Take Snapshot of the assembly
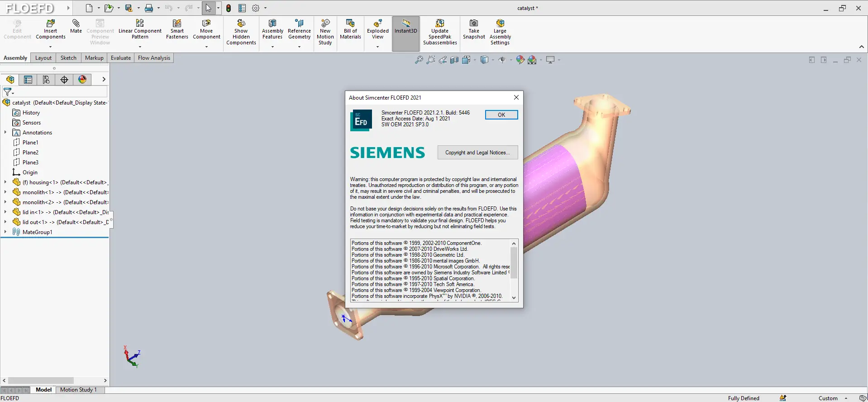 (474, 30)
